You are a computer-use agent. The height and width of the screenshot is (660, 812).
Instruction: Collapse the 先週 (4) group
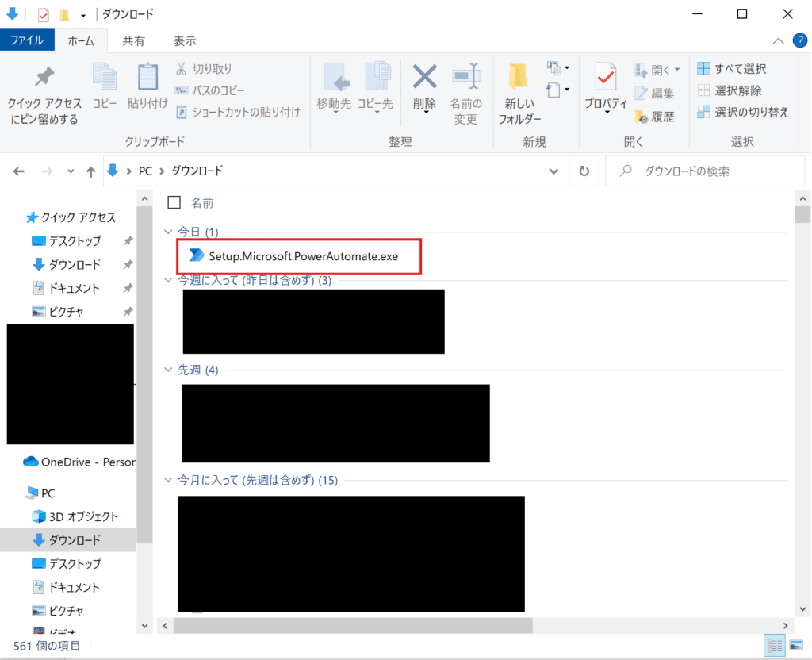[167, 370]
